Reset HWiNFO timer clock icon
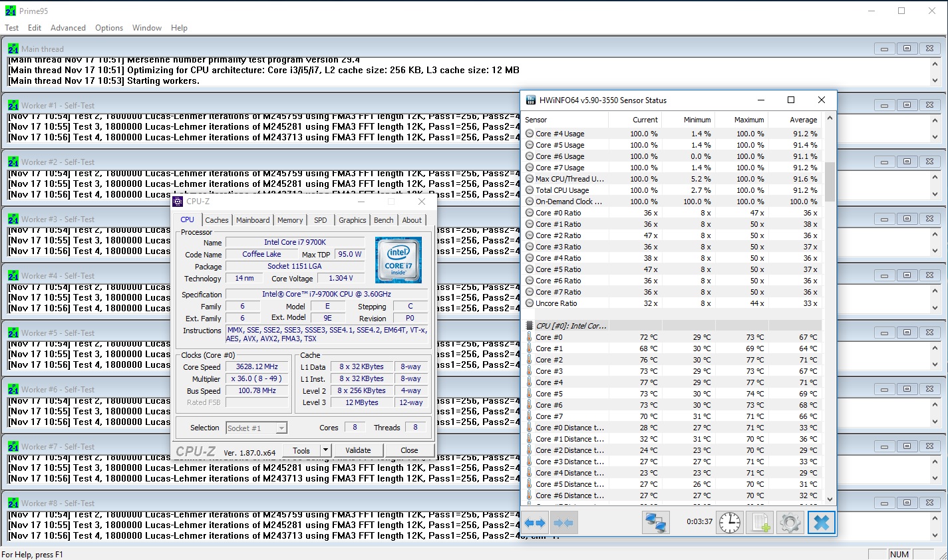This screenshot has width=948, height=560. [x=730, y=523]
